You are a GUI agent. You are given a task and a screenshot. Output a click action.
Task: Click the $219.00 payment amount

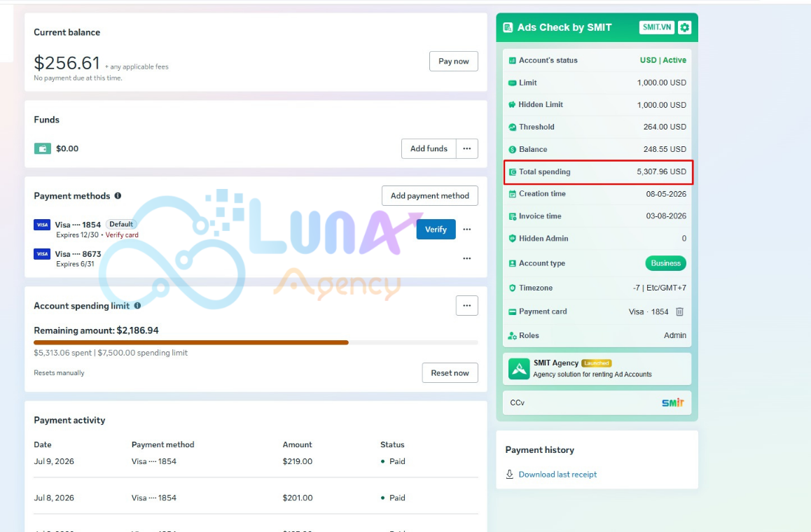[x=298, y=461]
